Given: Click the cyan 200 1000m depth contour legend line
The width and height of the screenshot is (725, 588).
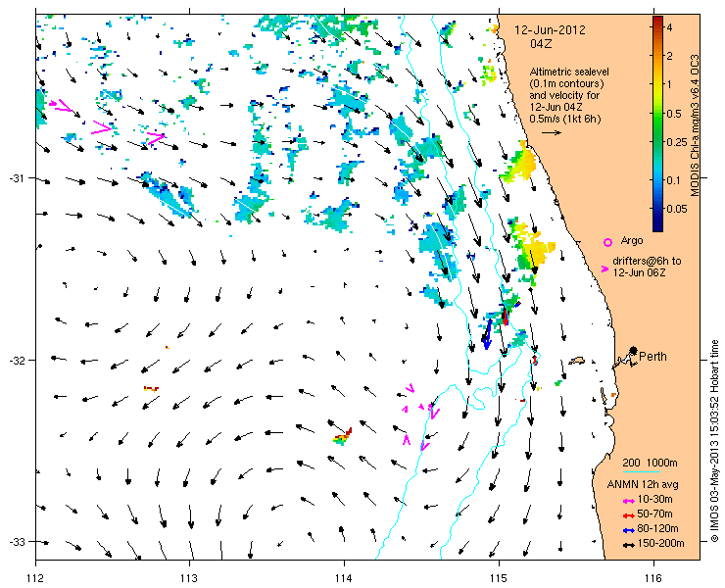Looking at the screenshot, I should click(642, 472).
